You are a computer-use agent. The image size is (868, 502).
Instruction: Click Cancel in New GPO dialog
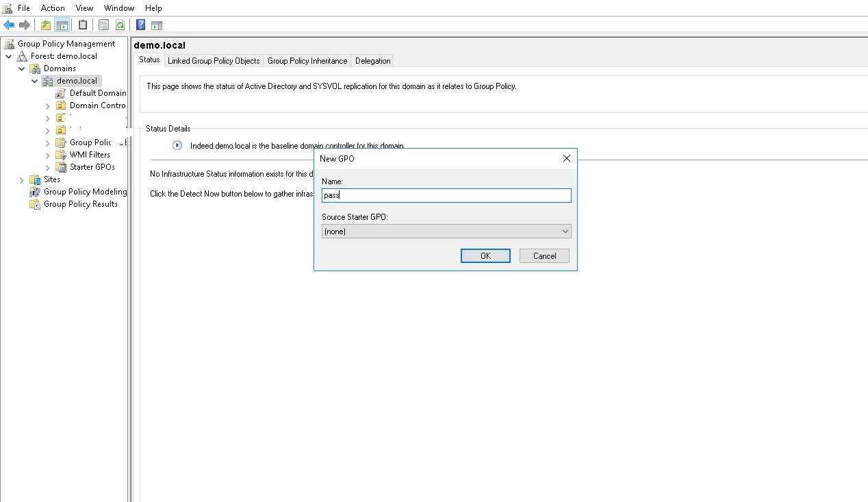pyautogui.click(x=544, y=256)
